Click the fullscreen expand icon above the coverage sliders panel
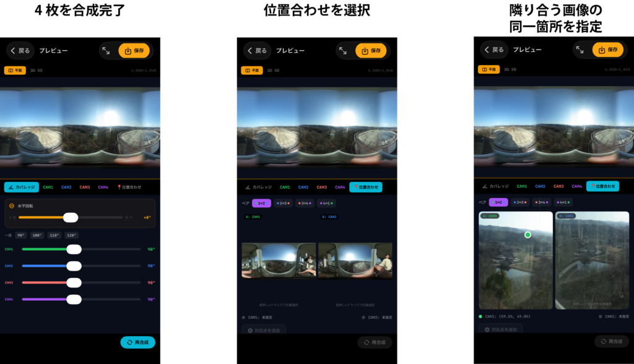 pos(106,51)
